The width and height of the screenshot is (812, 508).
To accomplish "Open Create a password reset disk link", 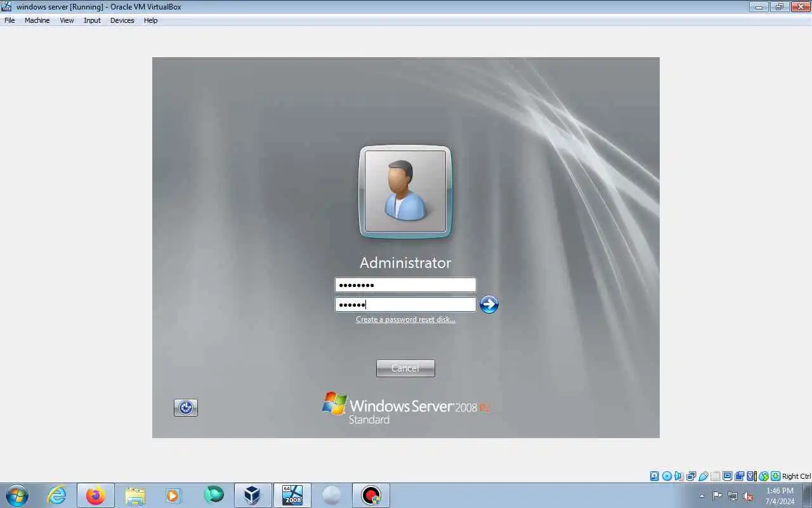I will pos(405,319).
